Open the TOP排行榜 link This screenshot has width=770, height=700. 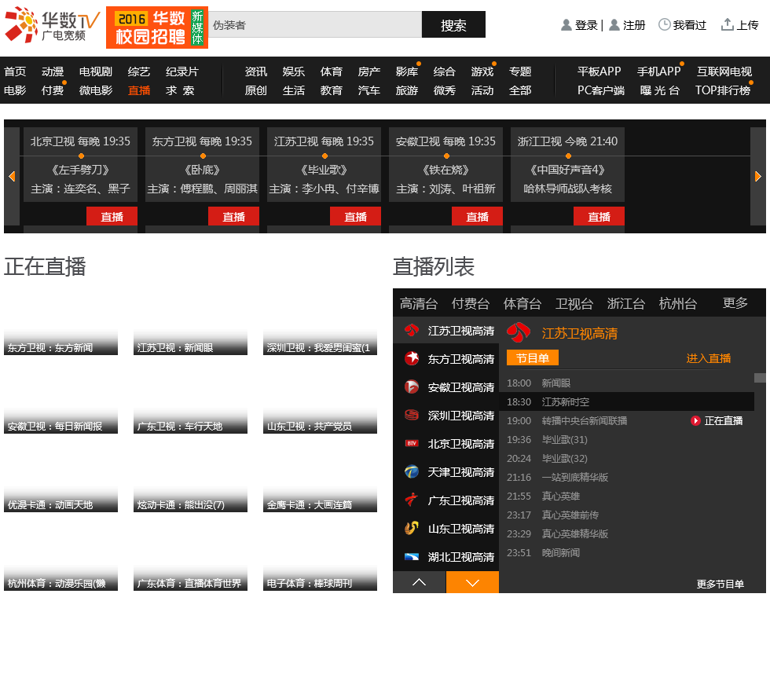tap(723, 90)
